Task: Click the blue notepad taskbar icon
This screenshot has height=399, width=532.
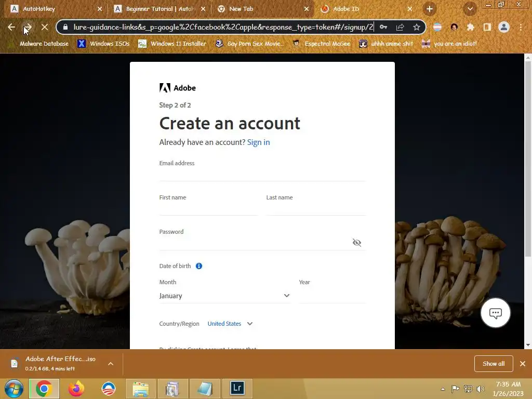Action: tap(205, 389)
